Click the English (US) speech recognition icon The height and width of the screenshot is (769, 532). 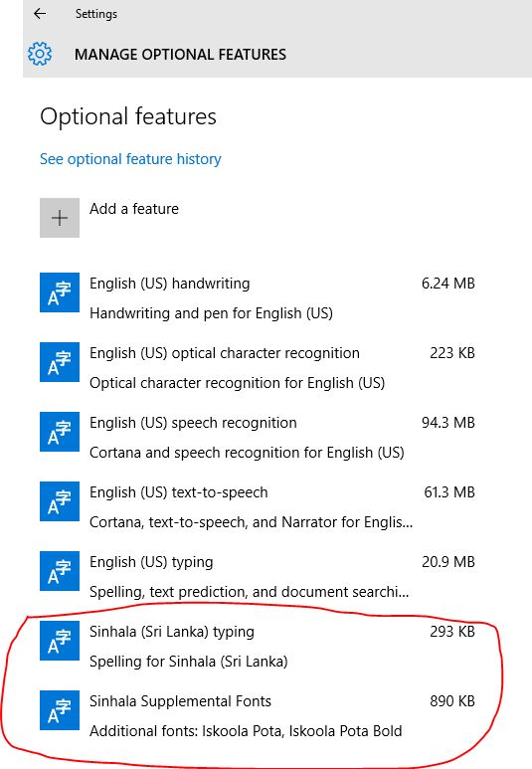pos(60,432)
